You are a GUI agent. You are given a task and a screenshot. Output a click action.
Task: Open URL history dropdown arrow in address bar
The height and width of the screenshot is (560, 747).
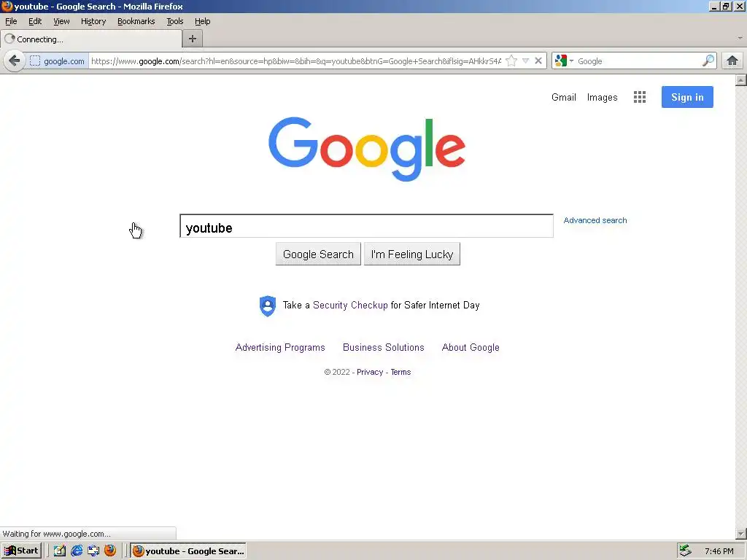pyautogui.click(x=525, y=61)
